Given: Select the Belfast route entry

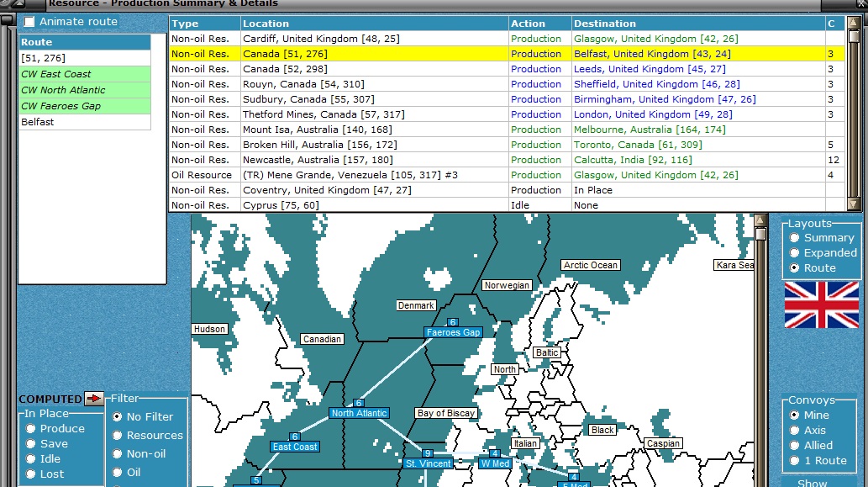Looking at the screenshot, I should point(85,122).
